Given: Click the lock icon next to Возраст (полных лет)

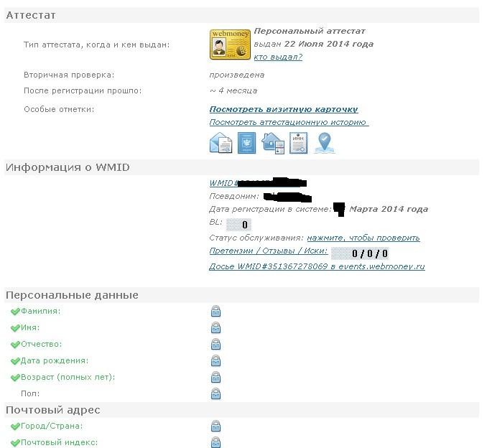Looking at the screenshot, I should 215,377.
